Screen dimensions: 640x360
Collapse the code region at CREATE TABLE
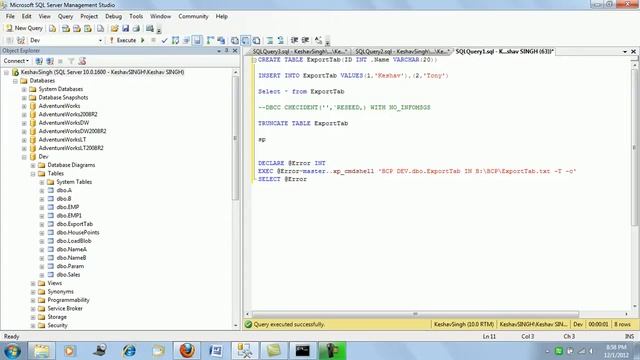[x=254, y=60]
